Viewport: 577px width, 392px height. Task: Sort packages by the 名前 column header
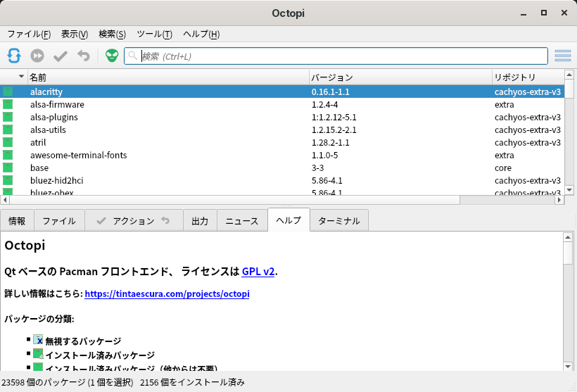169,77
